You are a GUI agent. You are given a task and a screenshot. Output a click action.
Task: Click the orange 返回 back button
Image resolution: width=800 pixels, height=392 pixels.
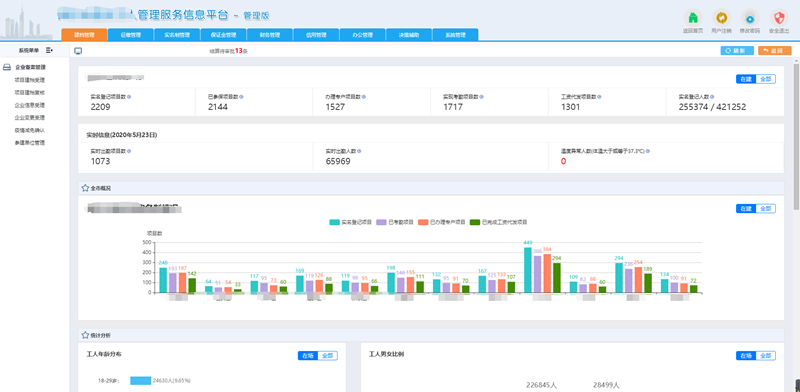[774, 51]
